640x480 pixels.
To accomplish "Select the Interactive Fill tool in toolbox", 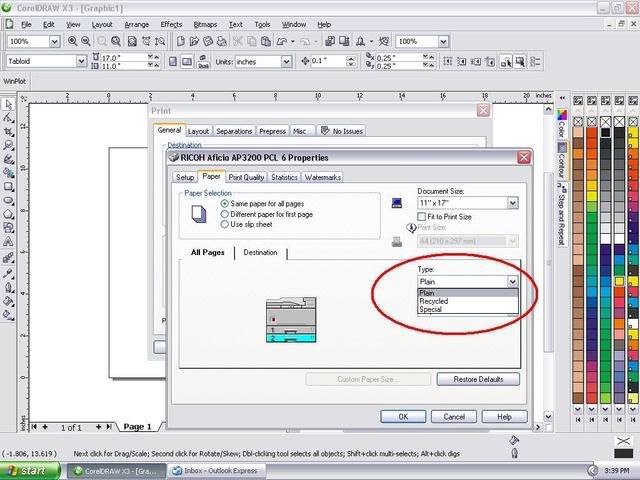I will point(8,315).
